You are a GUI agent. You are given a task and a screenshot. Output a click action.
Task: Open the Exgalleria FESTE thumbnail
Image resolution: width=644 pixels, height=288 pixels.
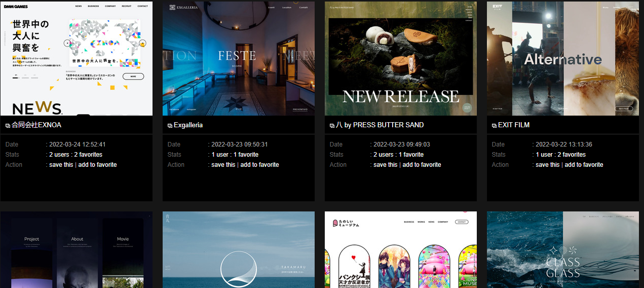(239, 58)
